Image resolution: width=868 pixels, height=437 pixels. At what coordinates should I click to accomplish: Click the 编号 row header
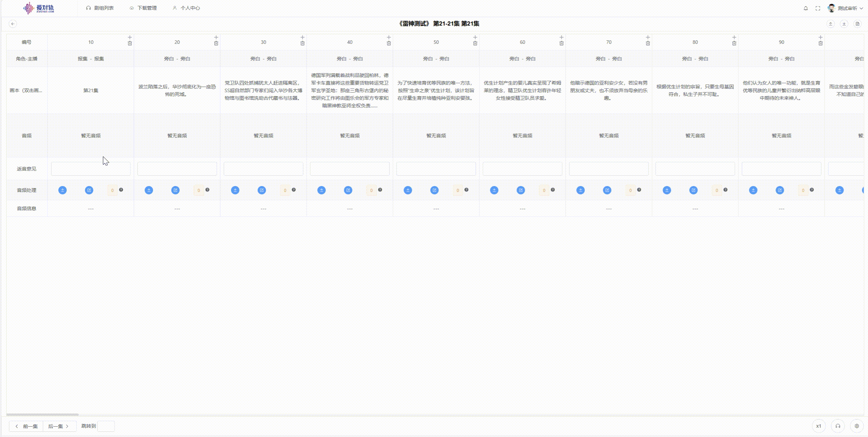[x=27, y=42]
